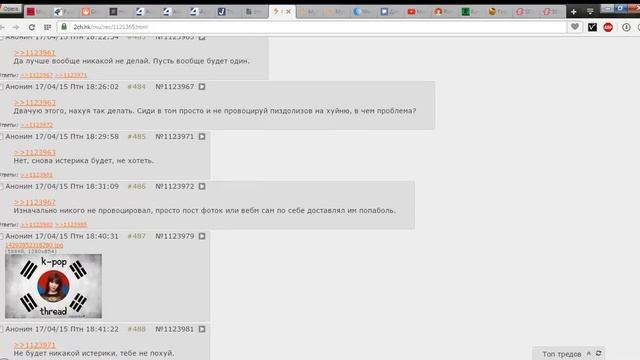Viewport: 640px width, 360px height.
Task: Open the downloads icon in the toolbar
Action: click(x=626, y=27)
